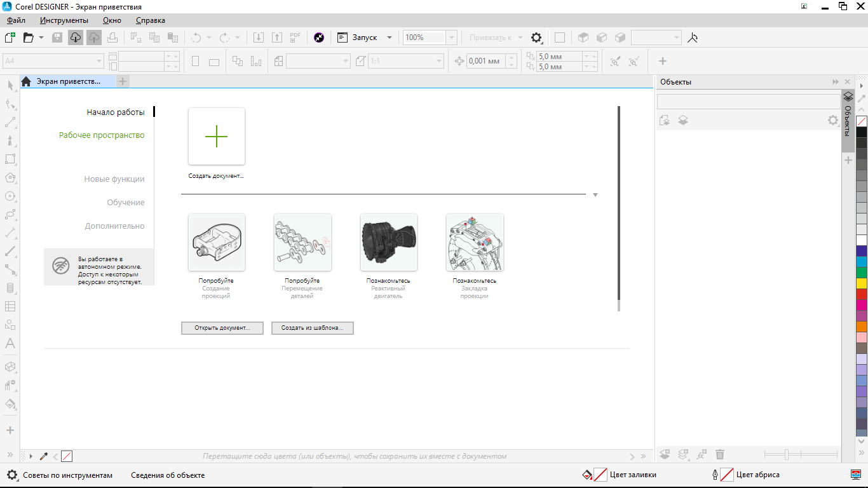Viewport: 868px width, 488px height.
Task: Pick the black swatch in palette
Action: pos(862,132)
